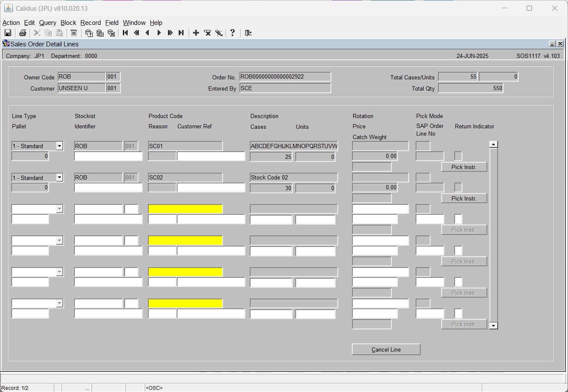
Task: Click the Save toolbar icon
Action: point(8,33)
